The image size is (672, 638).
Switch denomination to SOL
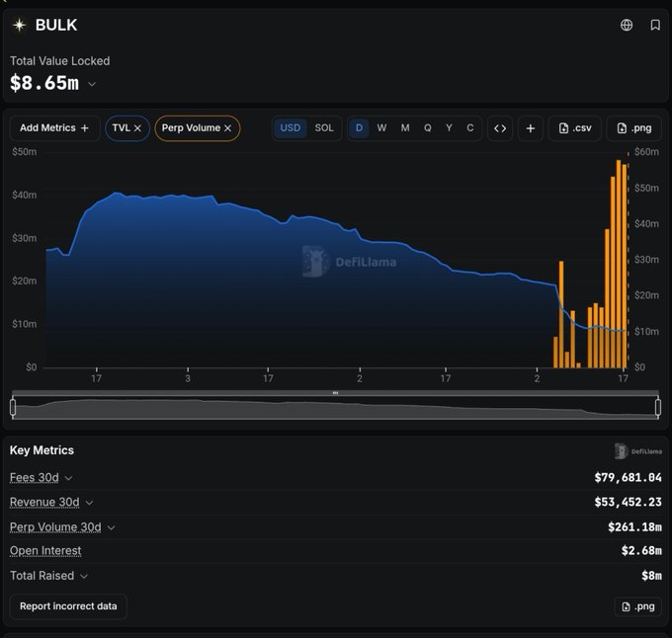point(324,128)
